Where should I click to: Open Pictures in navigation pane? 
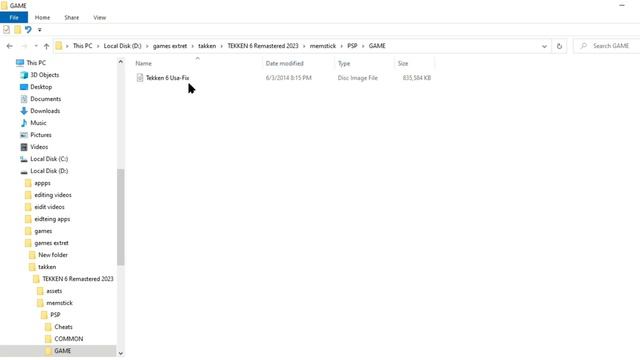(41, 135)
